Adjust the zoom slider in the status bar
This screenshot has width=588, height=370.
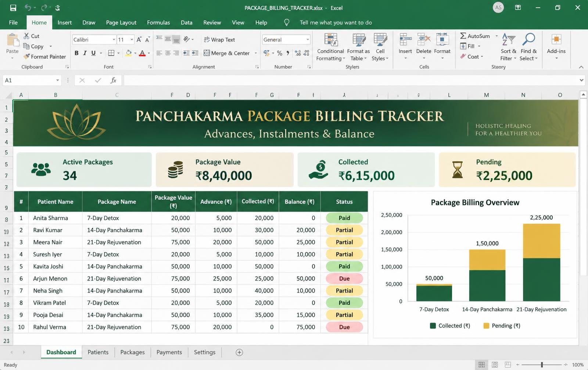pyautogui.click(x=542, y=364)
